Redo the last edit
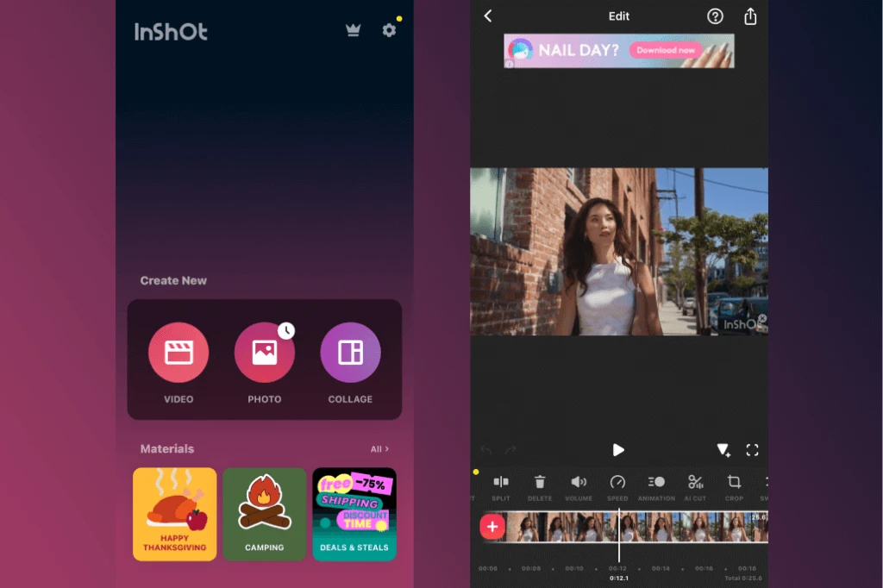The width and height of the screenshot is (883, 588). coord(510,449)
